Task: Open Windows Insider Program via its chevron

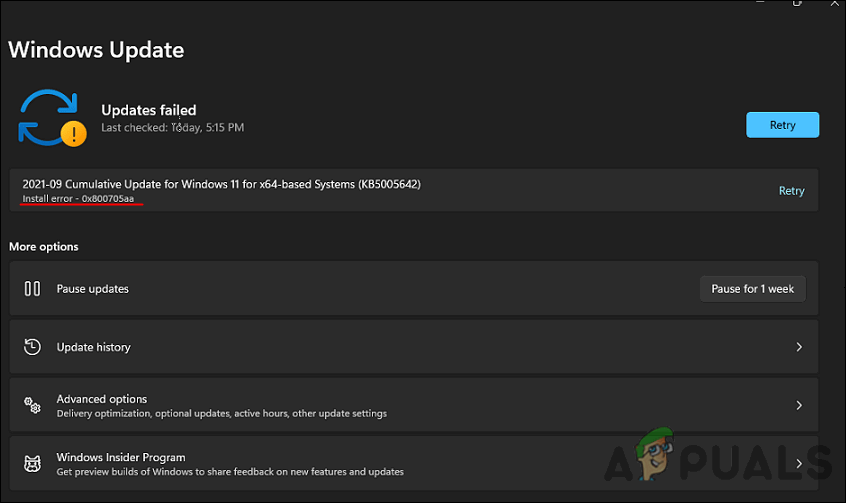Action: click(798, 464)
